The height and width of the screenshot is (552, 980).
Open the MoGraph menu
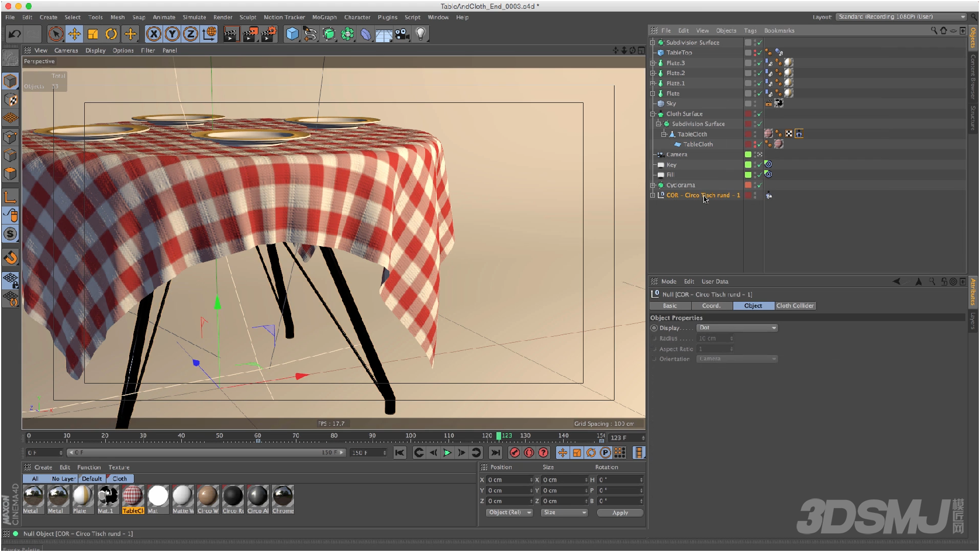coord(325,17)
